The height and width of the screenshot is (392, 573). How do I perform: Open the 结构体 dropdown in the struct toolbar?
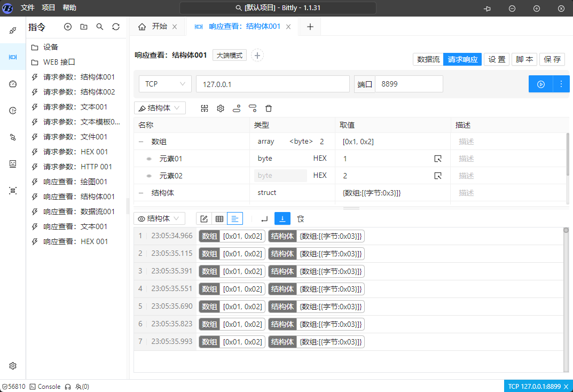(x=160, y=108)
